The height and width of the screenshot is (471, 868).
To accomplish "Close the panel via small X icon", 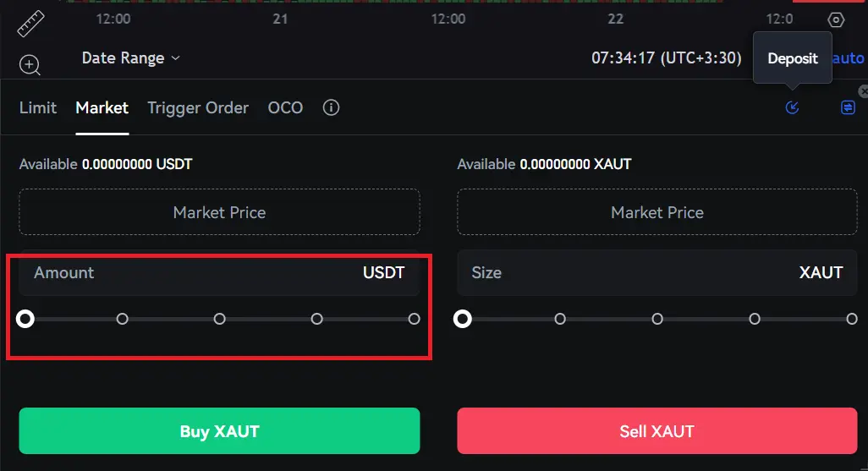I will 863,90.
